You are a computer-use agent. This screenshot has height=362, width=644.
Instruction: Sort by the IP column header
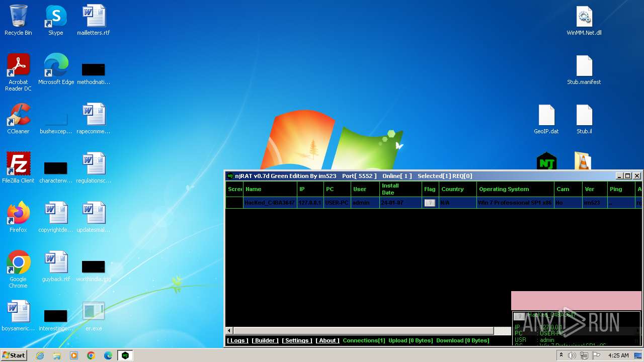310,189
